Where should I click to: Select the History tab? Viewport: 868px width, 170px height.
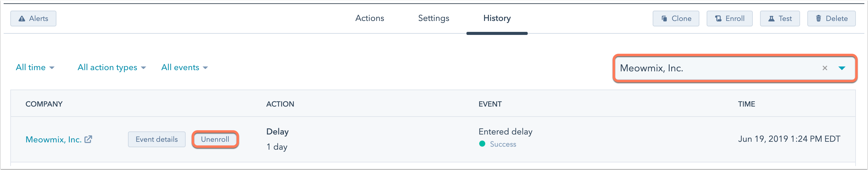(497, 18)
